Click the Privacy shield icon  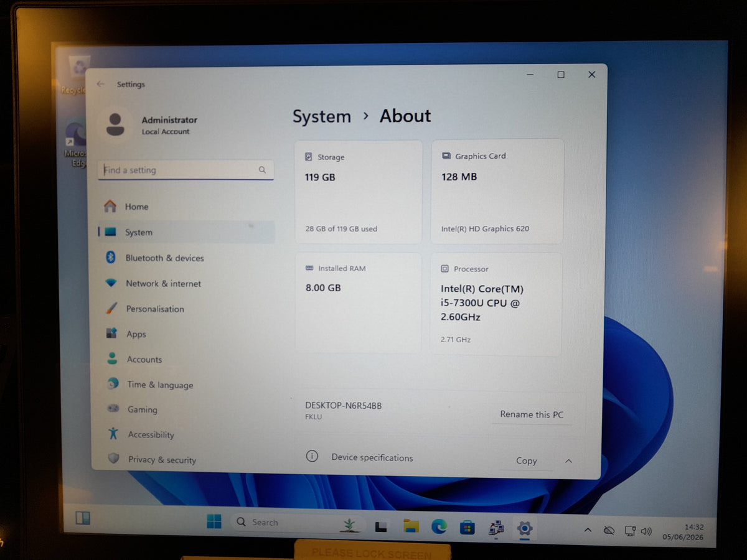(x=113, y=459)
